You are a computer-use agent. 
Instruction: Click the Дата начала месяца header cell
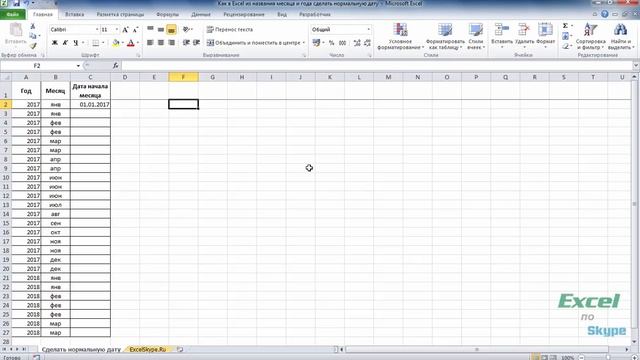(x=90, y=91)
